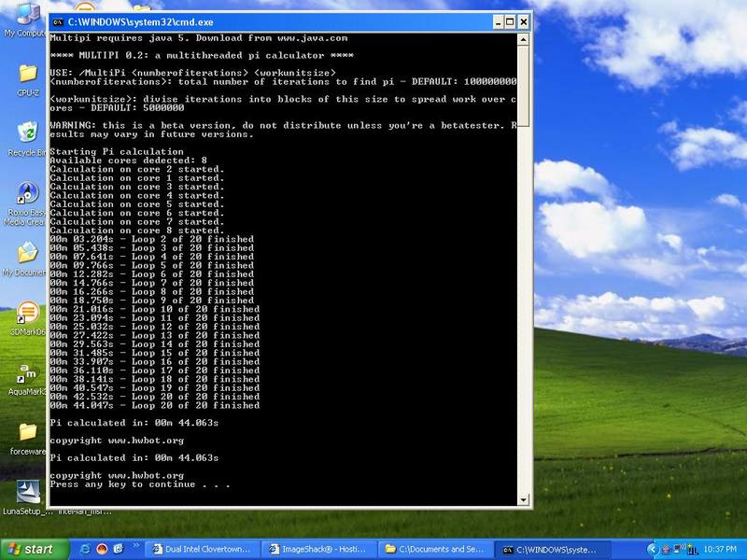Switch to C:\Documents and Se... taskbar folder
This screenshot has width=747, height=560.
436,550
